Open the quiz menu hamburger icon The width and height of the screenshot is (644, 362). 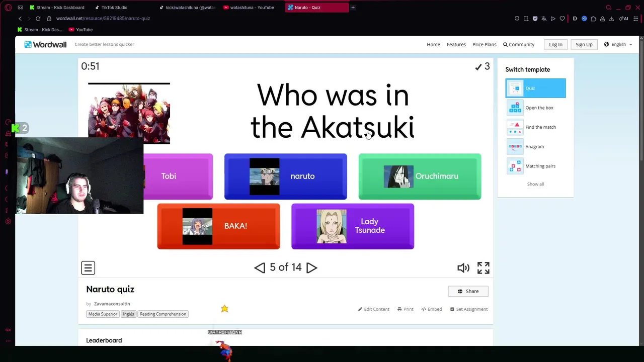point(88,267)
